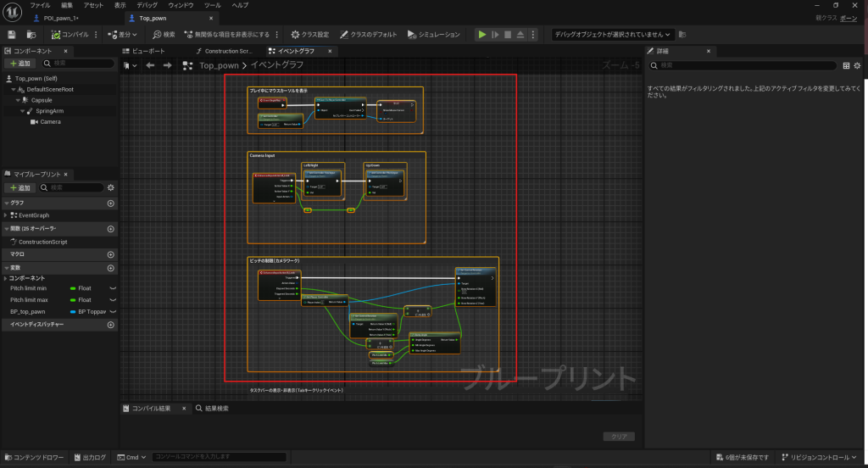Toggle visibility of BP_top_pawn variable
The height and width of the screenshot is (468, 868).
[x=111, y=312]
